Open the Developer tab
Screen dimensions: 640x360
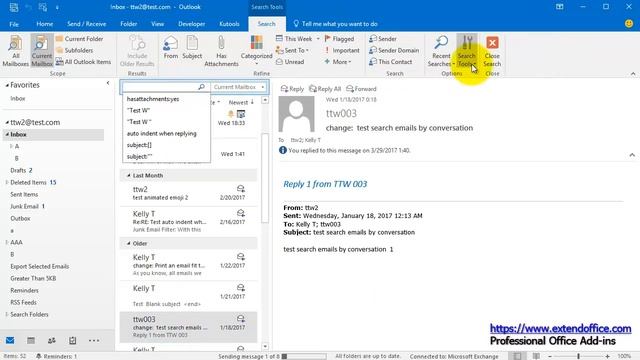191,24
